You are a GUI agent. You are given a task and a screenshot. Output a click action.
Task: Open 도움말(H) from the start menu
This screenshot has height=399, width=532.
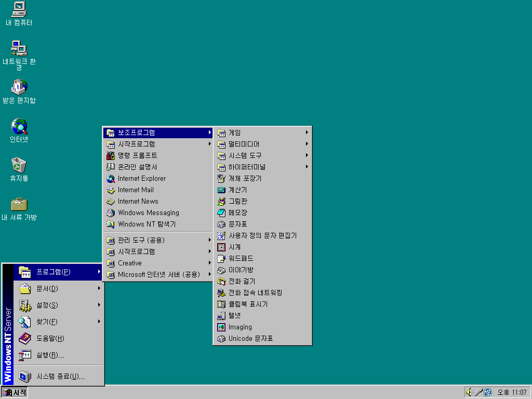58,338
